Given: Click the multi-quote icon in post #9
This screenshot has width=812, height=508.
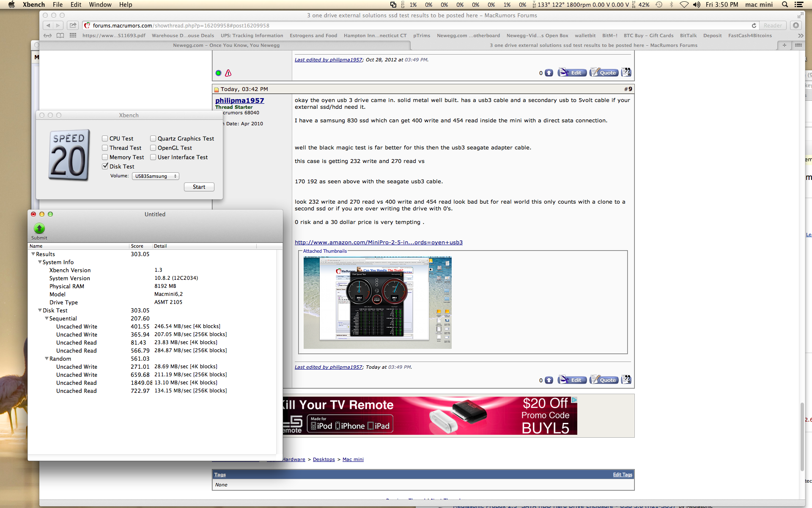Looking at the screenshot, I should point(626,380).
